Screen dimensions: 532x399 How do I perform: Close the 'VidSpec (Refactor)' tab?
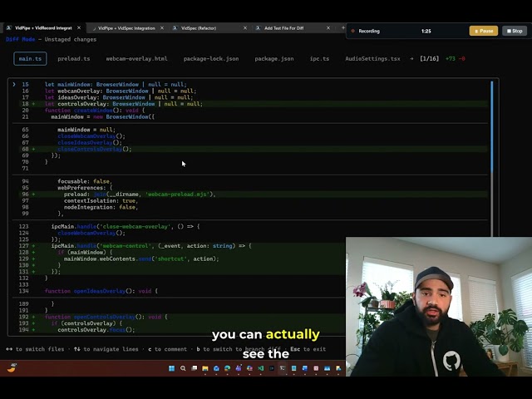click(245, 27)
